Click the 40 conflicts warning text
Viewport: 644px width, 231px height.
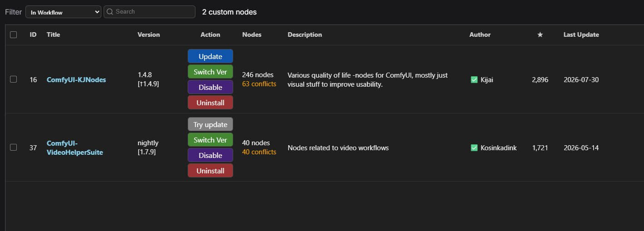pyautogui.click(x=259, y=152)
